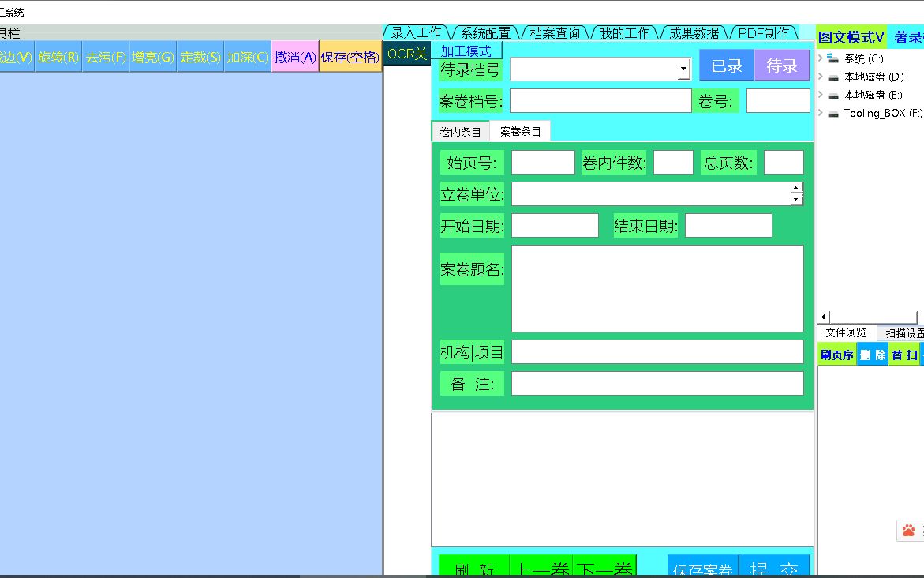Click the 刷页序 refresh page order icon
Image resolution: width=924 pixels, height=578 pixels.
point(836,354)
